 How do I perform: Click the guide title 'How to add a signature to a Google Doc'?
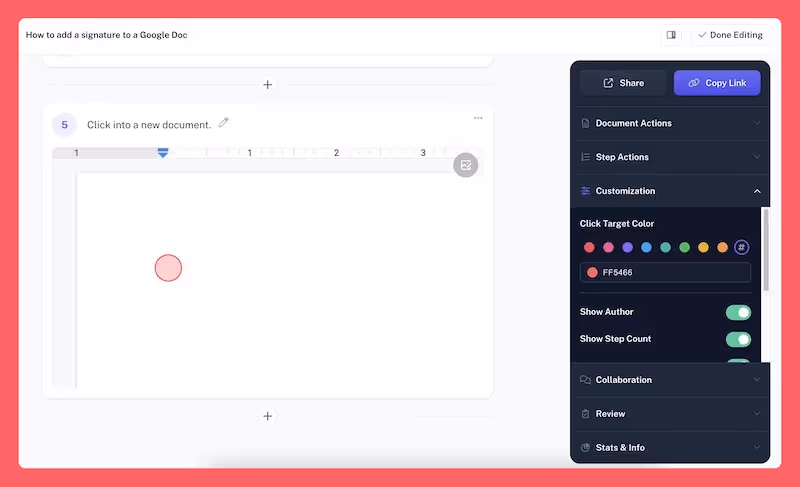[x=107, y=35]
